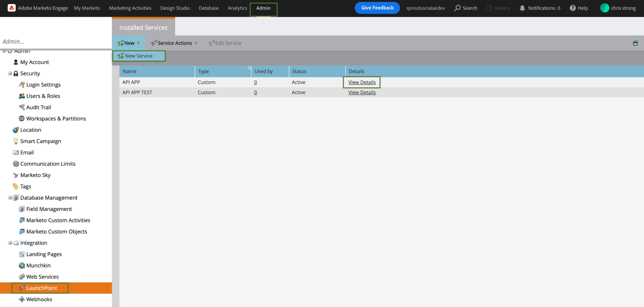
Task: Sort by the Name column header
Action: [157, 72]
